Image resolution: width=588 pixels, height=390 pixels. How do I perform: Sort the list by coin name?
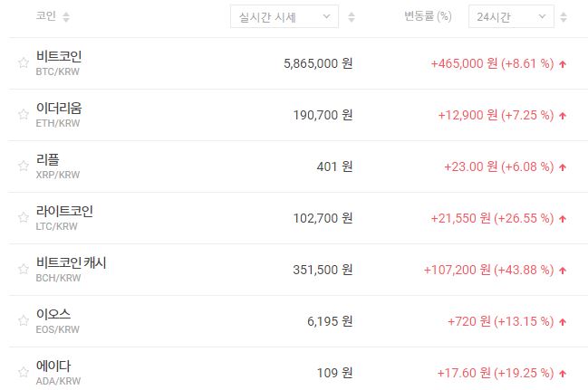66,17
